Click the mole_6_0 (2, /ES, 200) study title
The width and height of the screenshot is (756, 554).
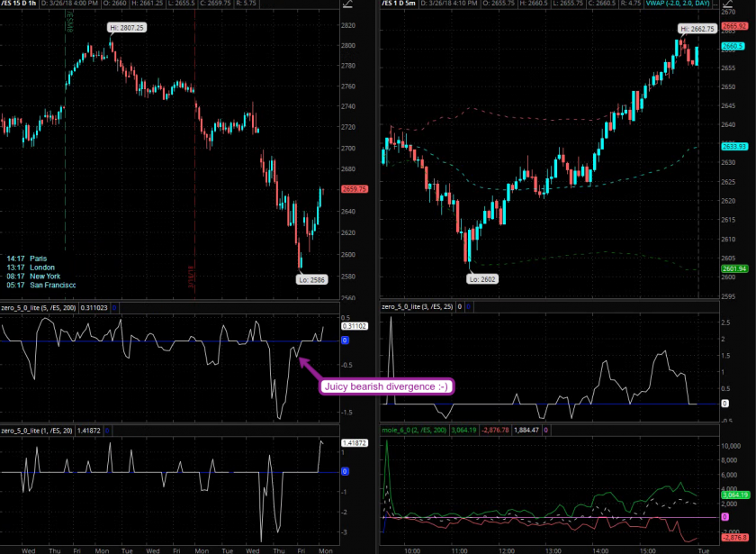pyautogui.click(x=416, y=431)
